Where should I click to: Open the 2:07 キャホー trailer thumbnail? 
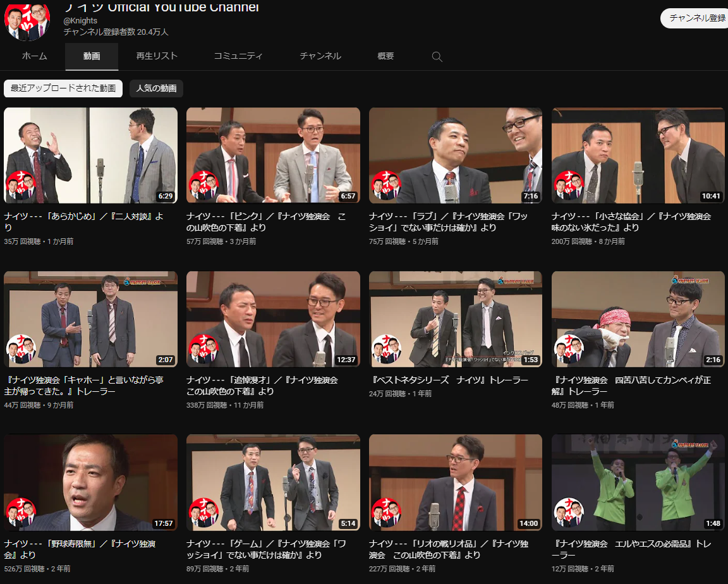(90, 319)
